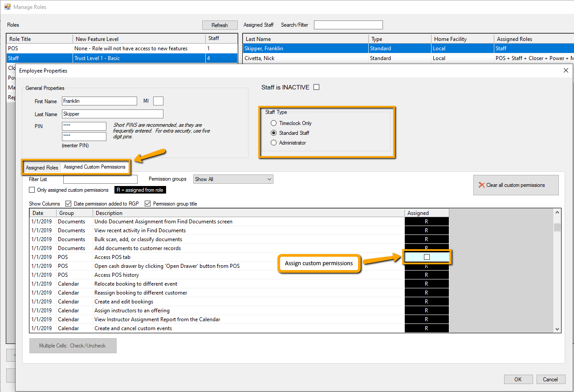Select the Administrator staff type
The width and height of the screenshot is (574, 392).
click(274, 143)
